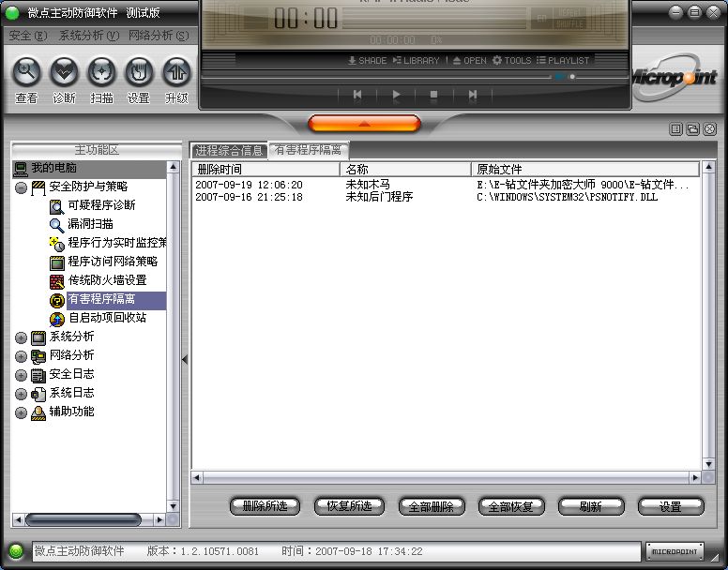Click the 查看 magnifier toolbar icon
728x570 pixels.
tap(26, 71)
